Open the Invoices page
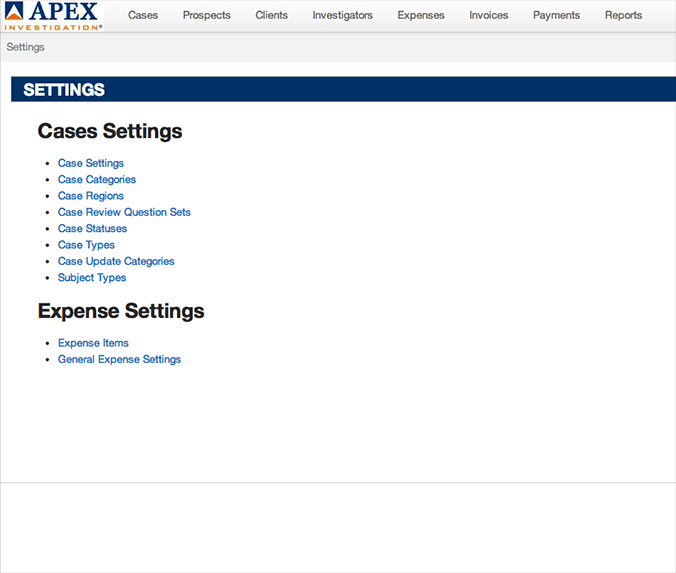Viewport: 676px width, 573px height. [488, 15]
